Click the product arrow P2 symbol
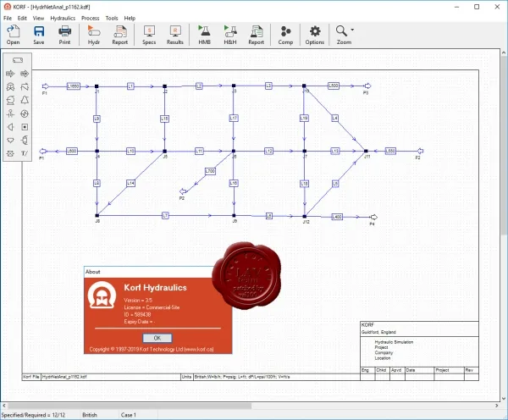 (183, 191)
